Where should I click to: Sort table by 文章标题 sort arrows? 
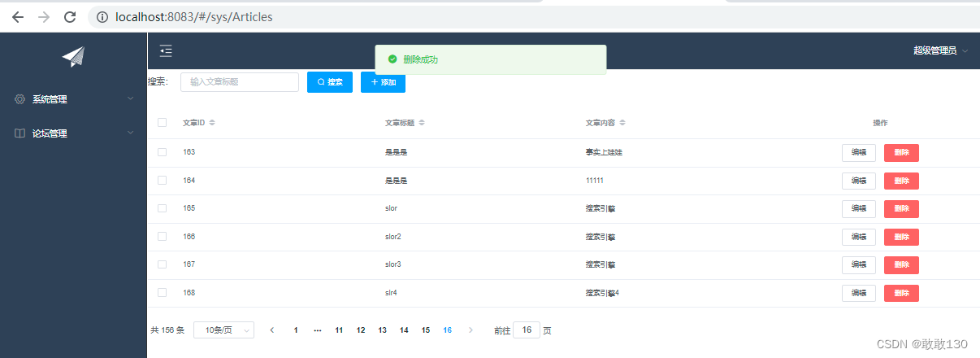tap(422, 123)
